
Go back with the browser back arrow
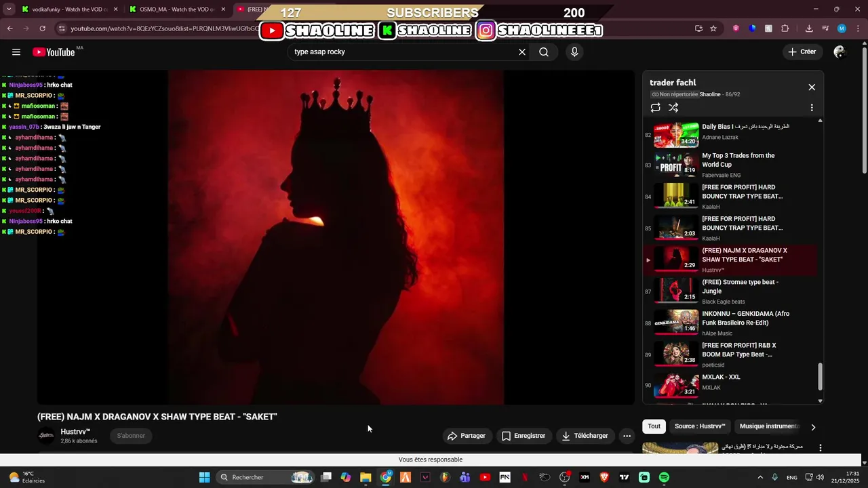(x=9, y=28)
